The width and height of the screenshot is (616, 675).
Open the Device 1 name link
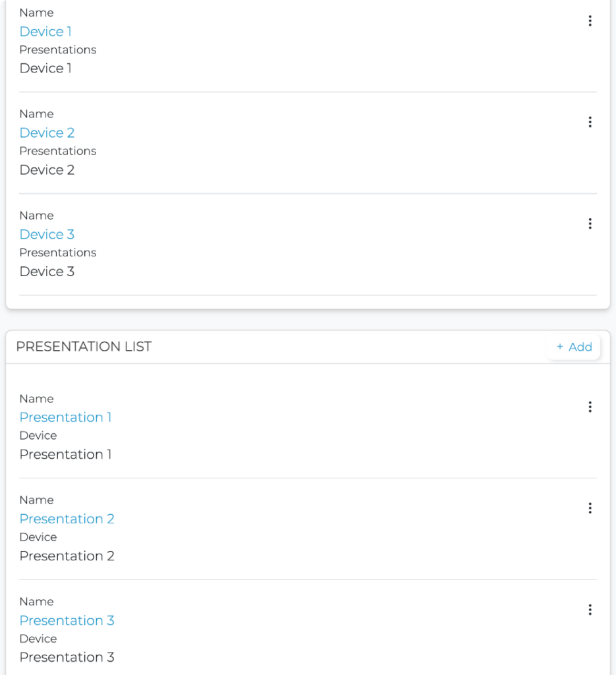click(x=45, y=32)
